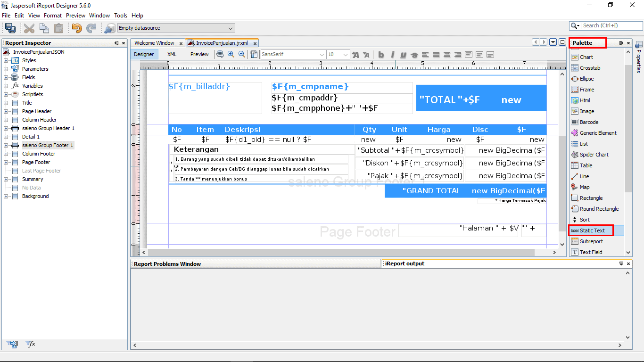Open the report query database icon
The height and width of the screenshot is (362, 644).
click(x=220, y=54)
